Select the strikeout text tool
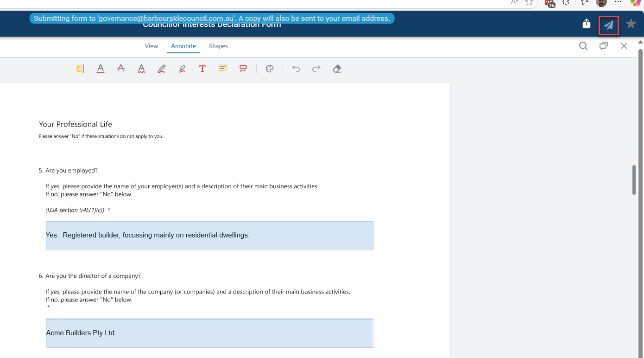This screenshot has height=358, width=644. pyautogui.click(x=121, y=69)
